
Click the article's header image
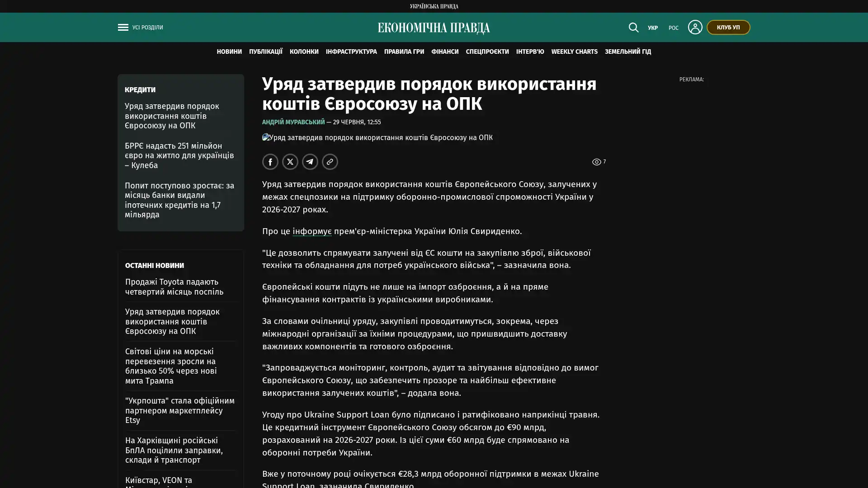coord(377,137)
